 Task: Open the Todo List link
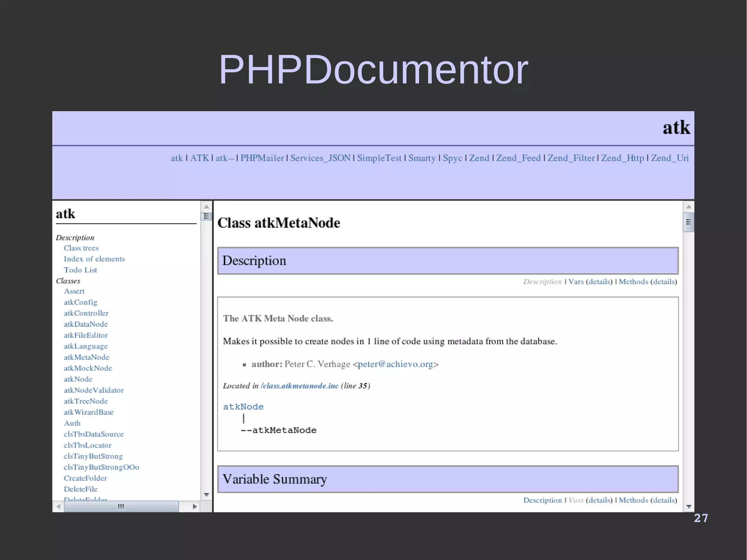(x=80, y=270)
